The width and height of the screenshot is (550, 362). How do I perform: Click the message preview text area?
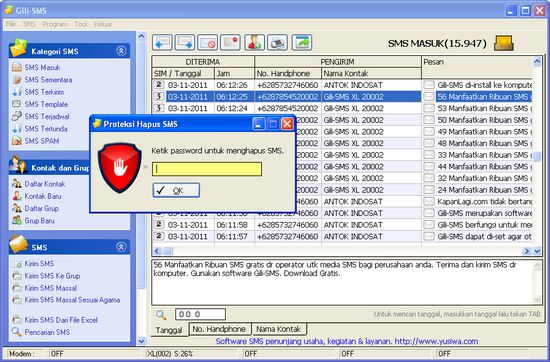pyautogui.click(x=343, y=282)
